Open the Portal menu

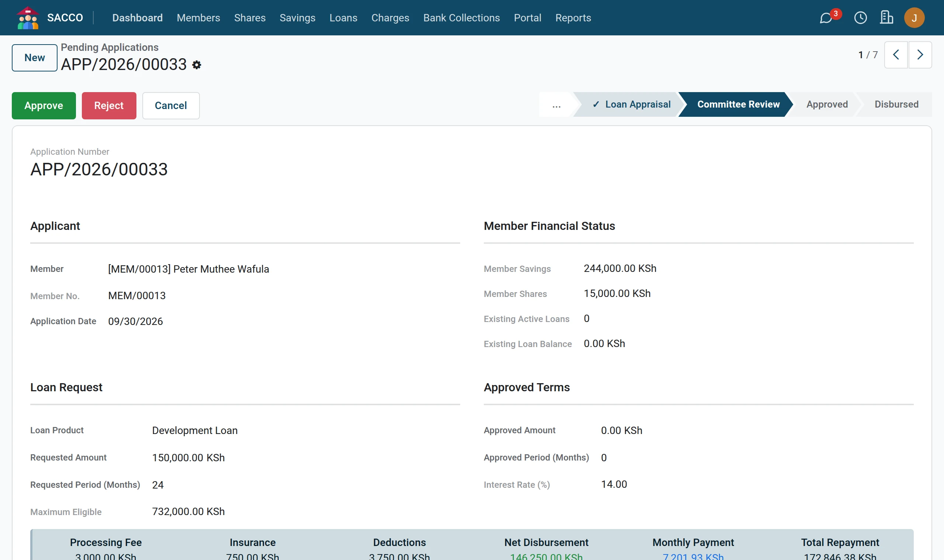pos(528,18)
